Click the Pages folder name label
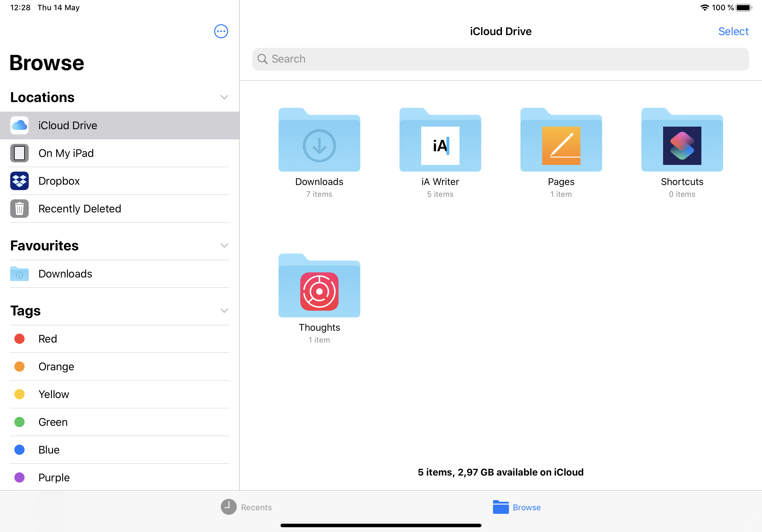 pyautogui.click(x=561, y=182)
